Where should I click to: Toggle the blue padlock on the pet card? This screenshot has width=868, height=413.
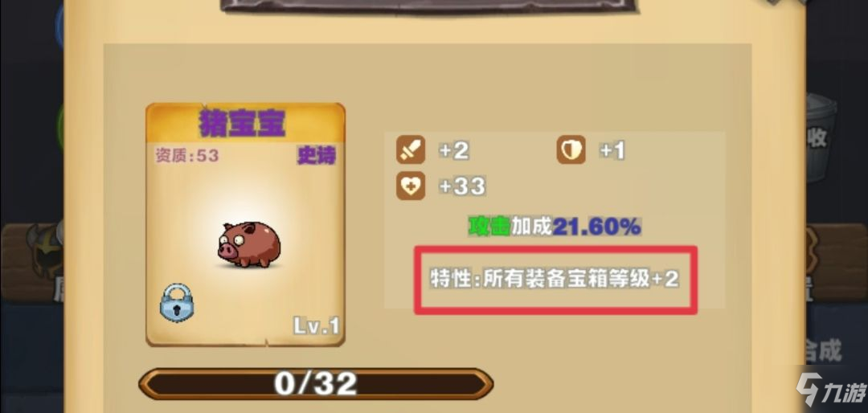pyautogui.click(x=177, y=304)
